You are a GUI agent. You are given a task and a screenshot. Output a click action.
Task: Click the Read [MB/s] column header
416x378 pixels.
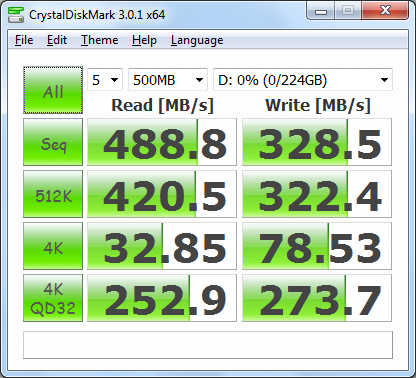tap(162, 106)
